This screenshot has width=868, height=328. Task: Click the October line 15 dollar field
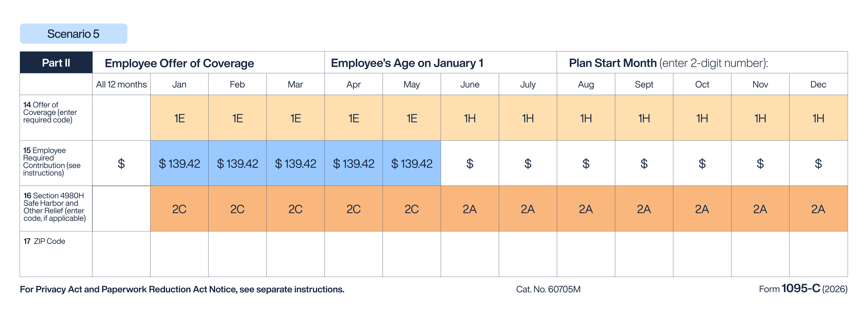coord(702,163)
